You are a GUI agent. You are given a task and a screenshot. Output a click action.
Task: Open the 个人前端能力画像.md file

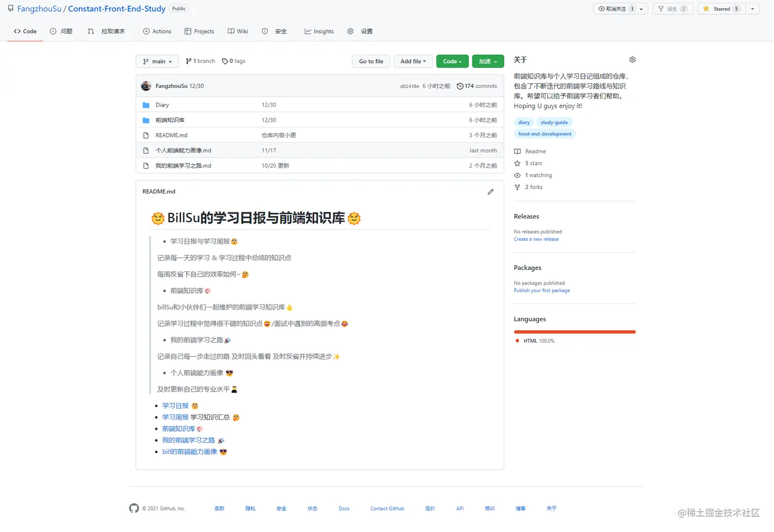pyautogui.click(x=183, y=150)
